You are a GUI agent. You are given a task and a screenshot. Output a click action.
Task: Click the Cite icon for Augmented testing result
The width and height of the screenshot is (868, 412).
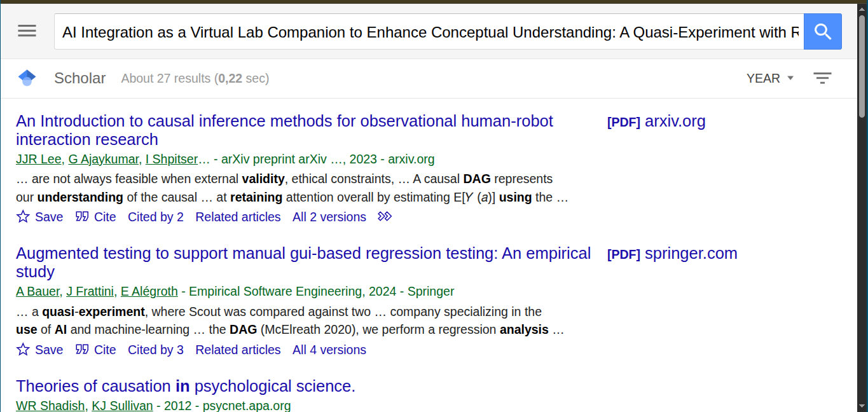tap(82, 350)
